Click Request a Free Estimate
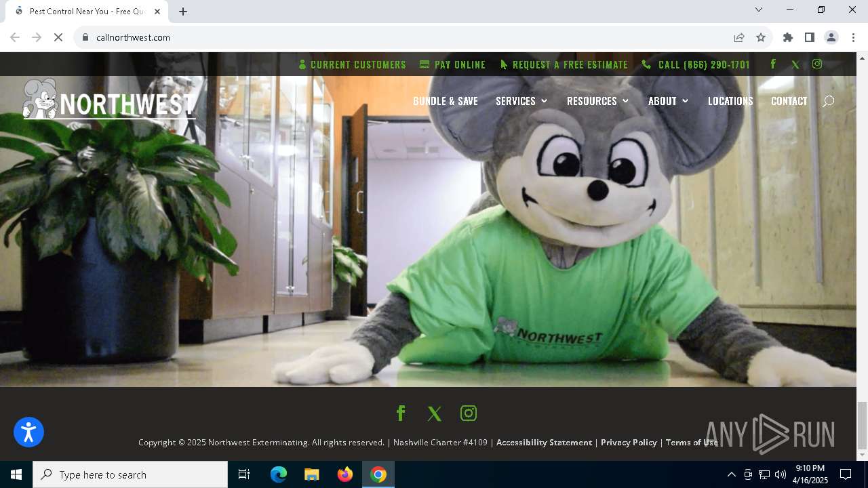Viewport: 868px width, 488px height. [x=564, y=64]
